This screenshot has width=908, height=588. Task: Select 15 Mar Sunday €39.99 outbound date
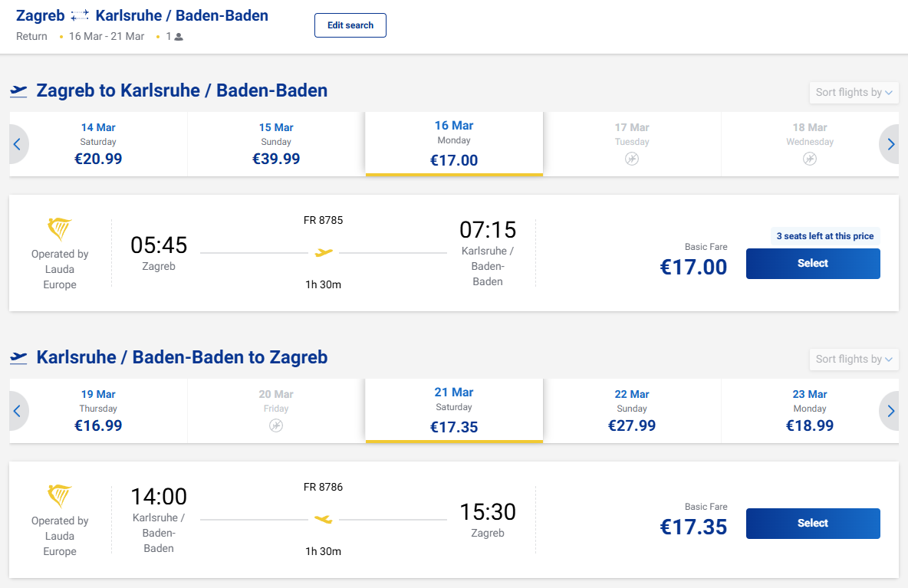[x=276, y=144]
